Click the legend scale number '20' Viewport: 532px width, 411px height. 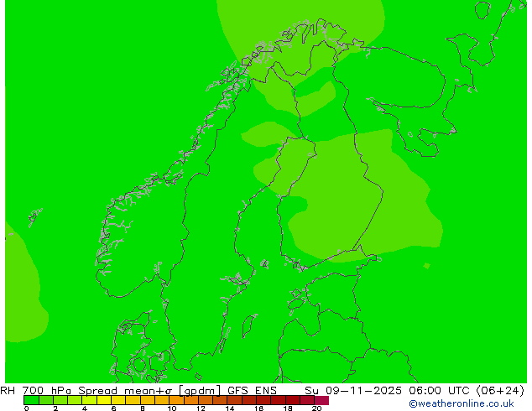pos(316,408)
